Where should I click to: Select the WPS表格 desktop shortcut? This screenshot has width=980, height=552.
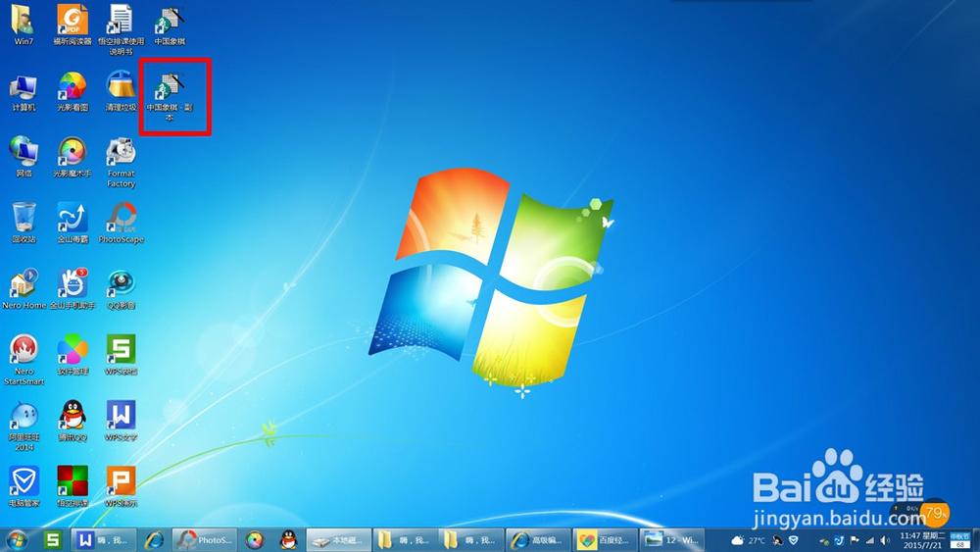click(121, 355)
